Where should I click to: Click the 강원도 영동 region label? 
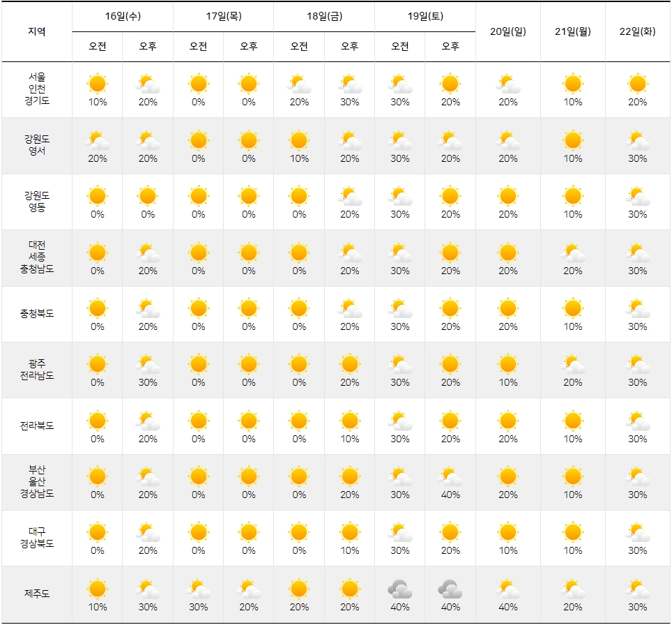point(37,202)
